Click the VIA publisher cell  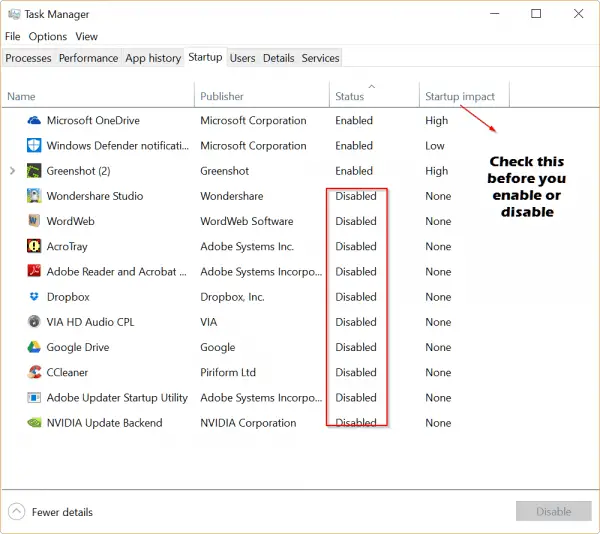point(209,322)
